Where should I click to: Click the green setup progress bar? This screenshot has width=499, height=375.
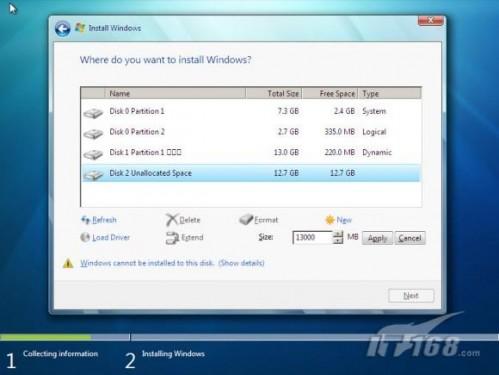pos(46,337)
